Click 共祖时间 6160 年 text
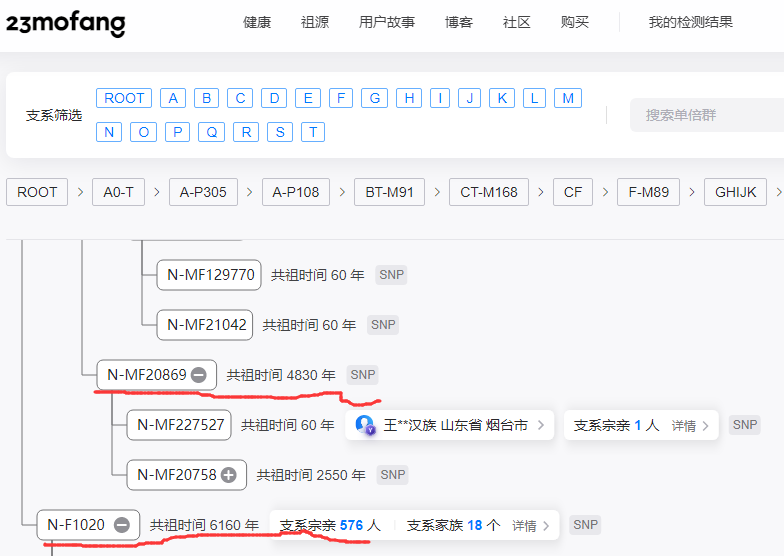The height and width of the screenshot is (556, 784). click(204, 525)
